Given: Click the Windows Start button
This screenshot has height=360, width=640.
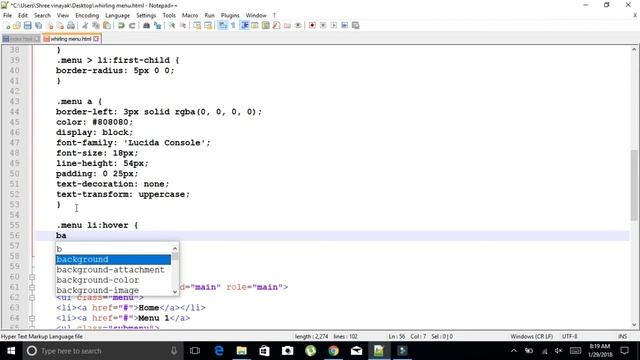Looking at the screenshot, I should click(x=11, y=351).
